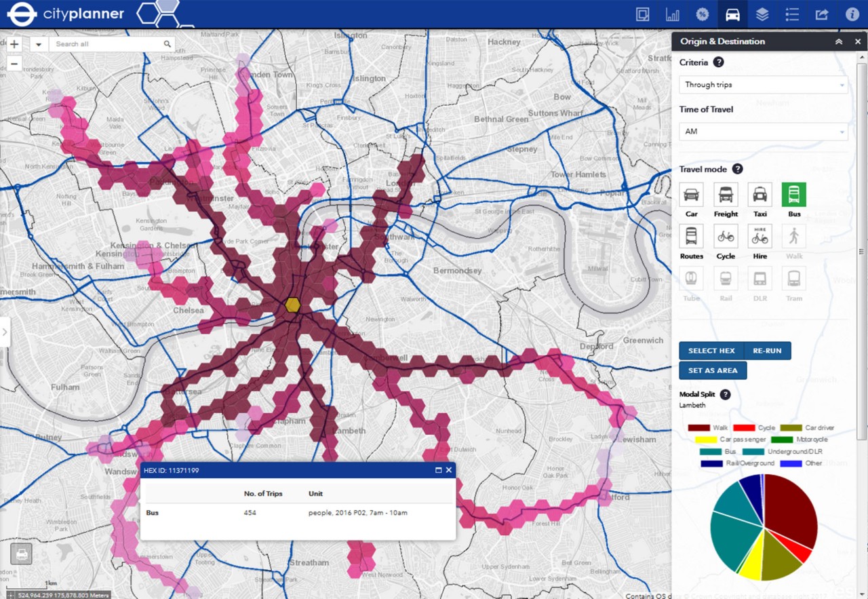Zoom out with the minus button
868x599 pixels.
click(15, 64)
